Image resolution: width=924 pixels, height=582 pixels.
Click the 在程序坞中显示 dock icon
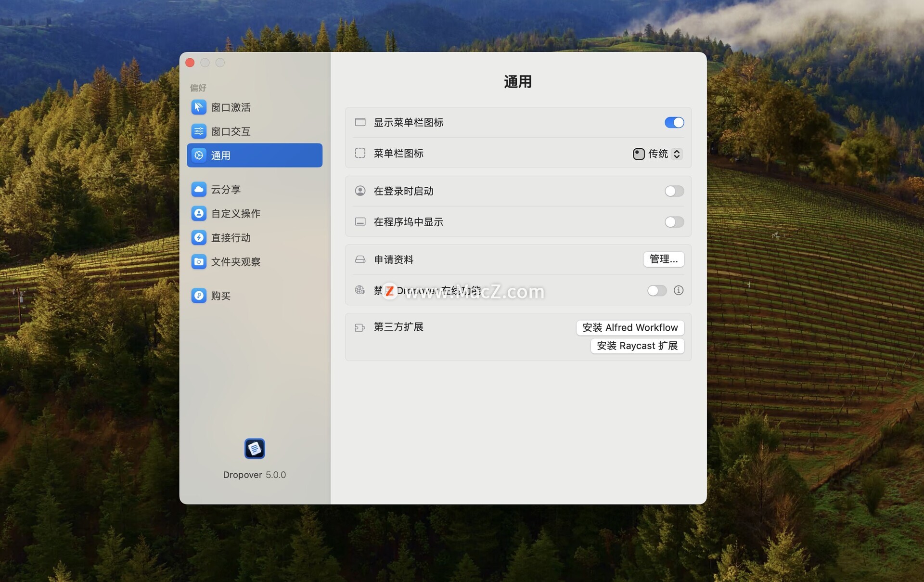tap(360, 221)
